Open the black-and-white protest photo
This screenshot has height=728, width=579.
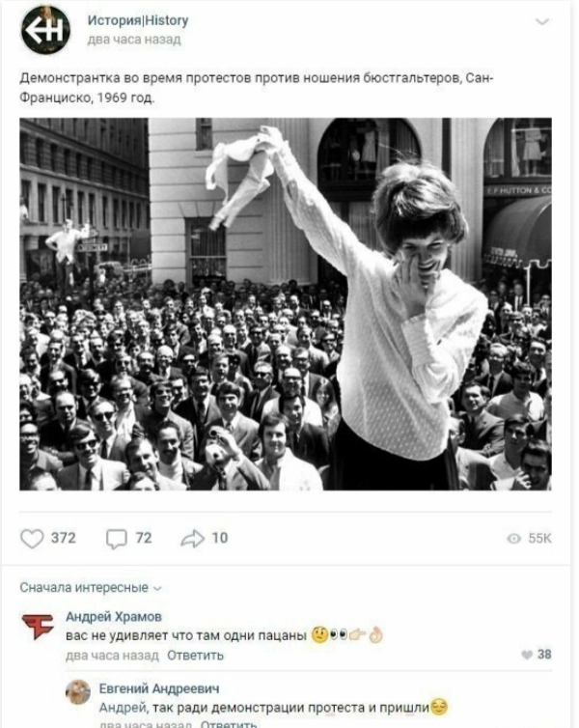pyautogui.click(x=286, y=304)
